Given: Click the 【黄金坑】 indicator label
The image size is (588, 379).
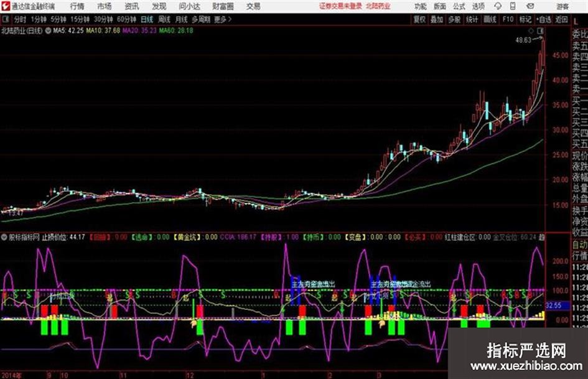Looking at the screenshot, I should pos(187,237).
